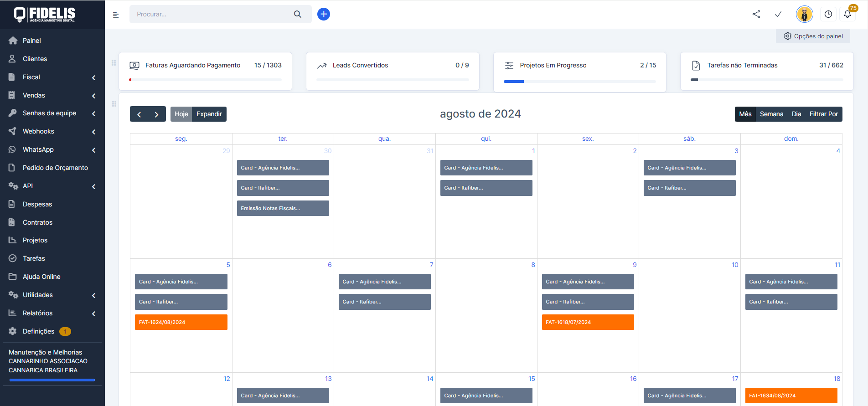
Task: Click the WhatsApp icon in the sidebar
Action: [x=12, y=149]
